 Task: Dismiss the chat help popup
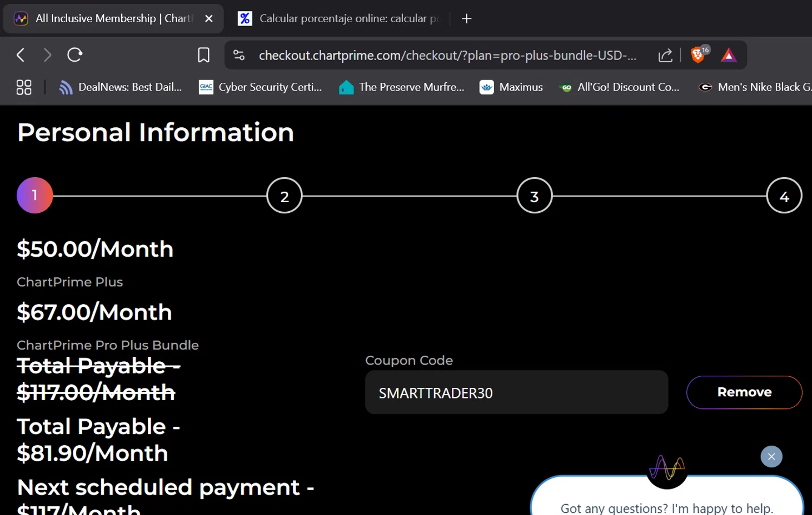pyautogui.click(x=771, y=457)
